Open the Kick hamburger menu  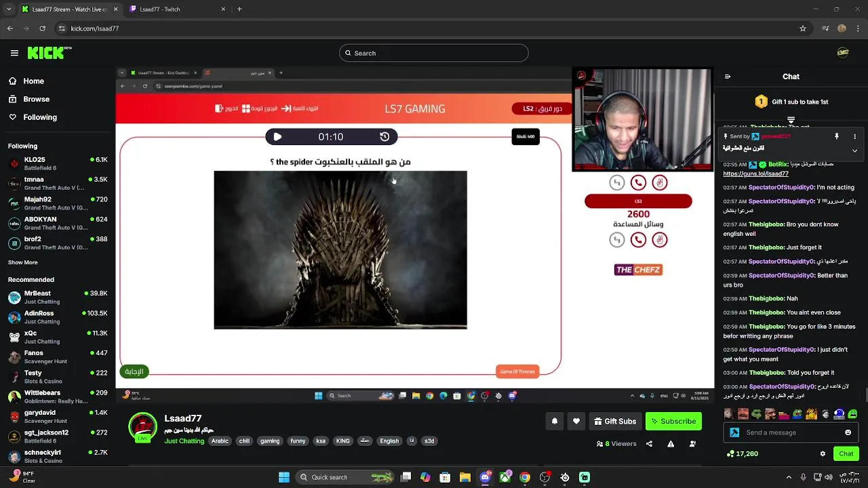click(x=14, y=53)
